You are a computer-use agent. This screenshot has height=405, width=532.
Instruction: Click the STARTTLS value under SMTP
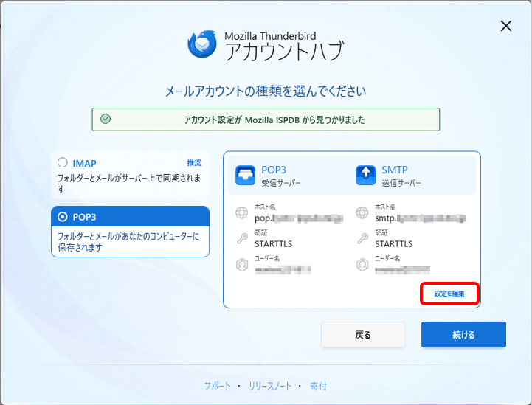(394, 244)
